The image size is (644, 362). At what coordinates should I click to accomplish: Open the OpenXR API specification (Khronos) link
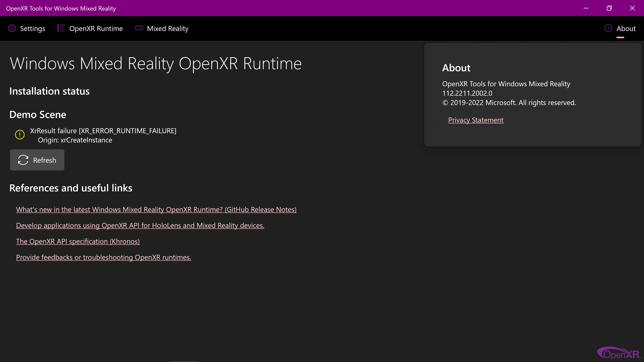pyautogui.click(x=78, y=242)
